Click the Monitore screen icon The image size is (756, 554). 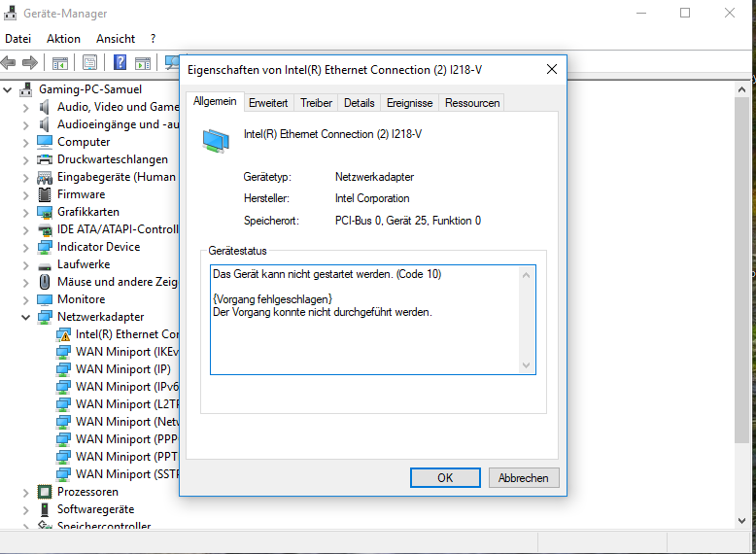click(45, 299)
